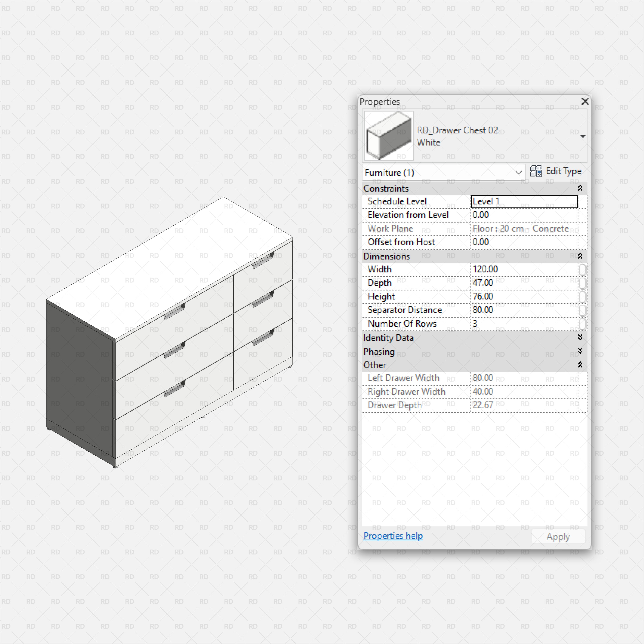Click the associate parameter button beside Height
Image resolution: width=644 pixels, height=644 pixels.
click(x=583, y=296)
